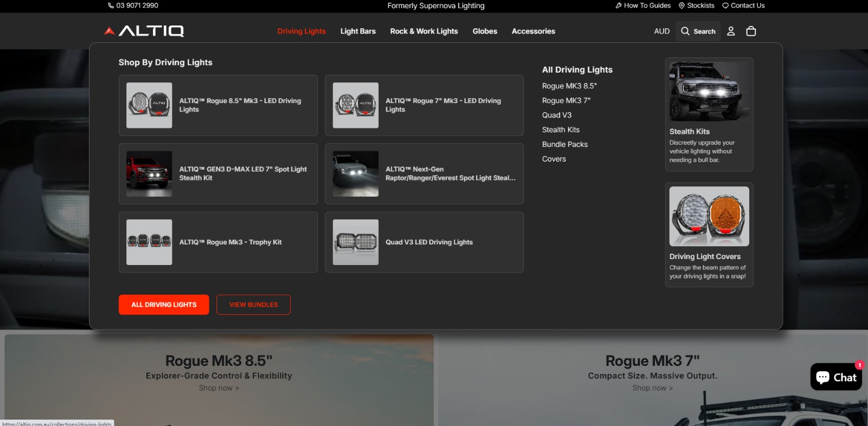Viewport: 868px width, 426px height.
Task: Click the ALTIQ Rogue 7" Mk3 title
Action: (x=443, y=105)
